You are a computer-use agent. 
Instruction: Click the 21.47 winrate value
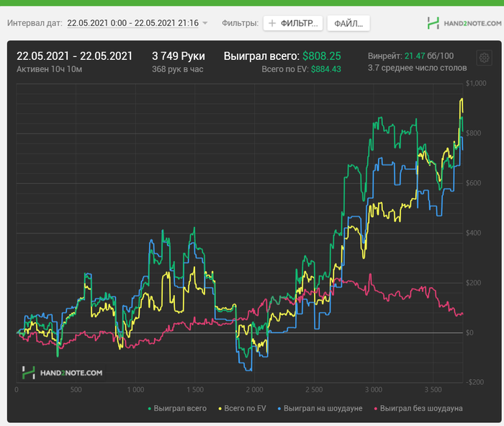(x=415, y=56)
